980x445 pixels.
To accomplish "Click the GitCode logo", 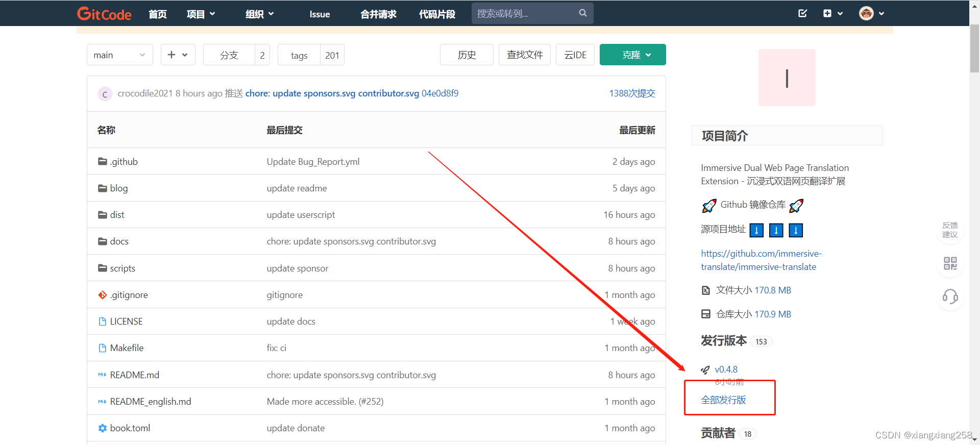I will point(104,14).
